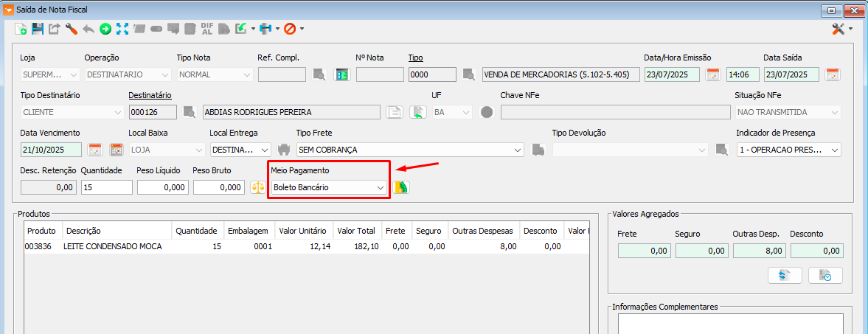
Task: Select the LEITE CONDENSADO MOCA product row
Action: click(112, 247)
